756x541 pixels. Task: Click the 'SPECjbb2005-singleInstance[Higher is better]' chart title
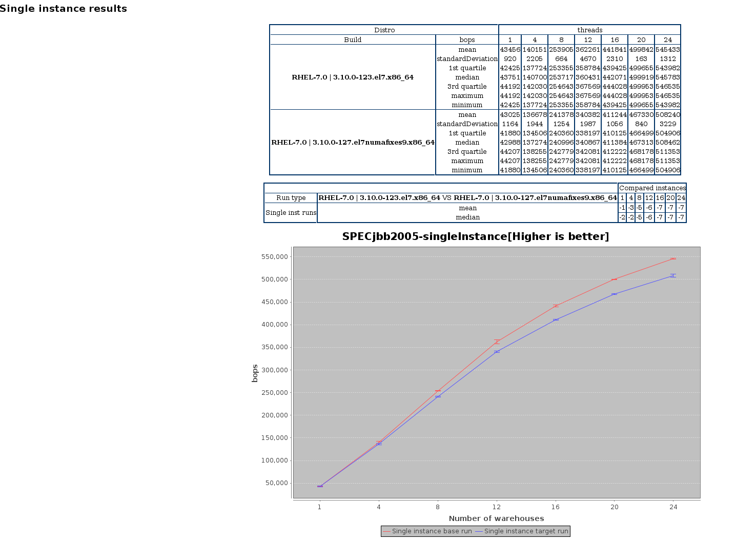tap(476, 236)
